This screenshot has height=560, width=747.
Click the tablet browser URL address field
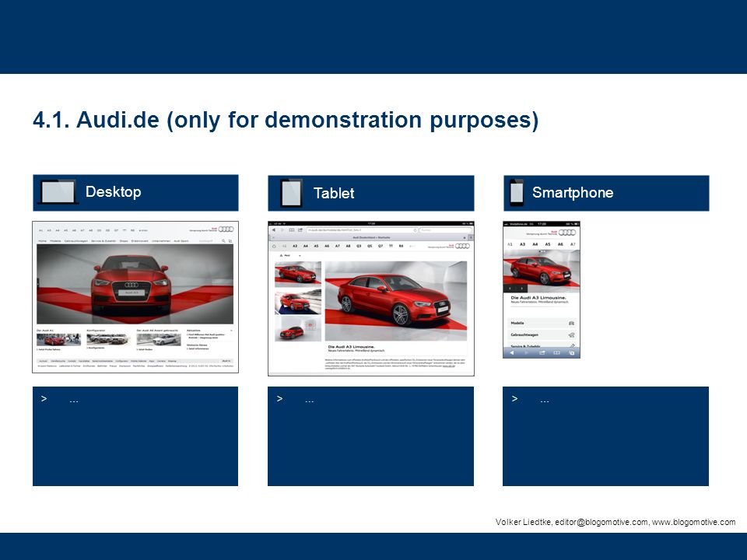(x=362, y=230)
